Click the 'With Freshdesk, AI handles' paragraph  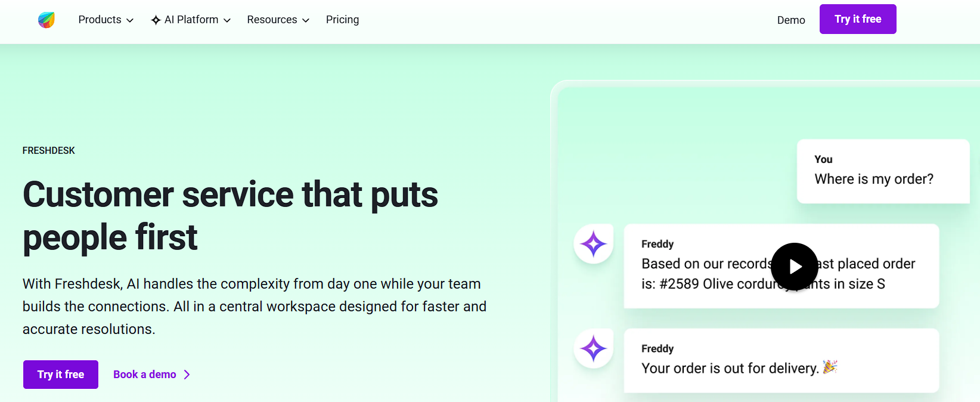(x=255, y=307)
